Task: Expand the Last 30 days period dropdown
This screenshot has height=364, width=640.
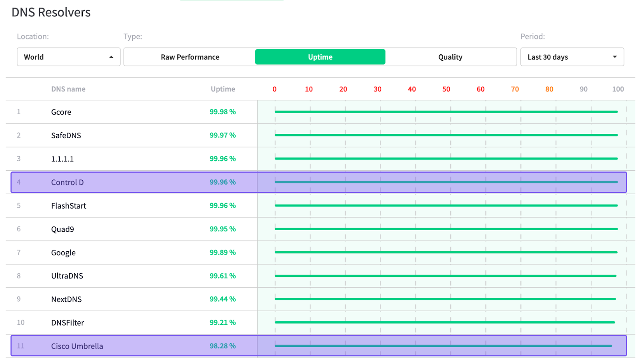Action: (x=572, y=57)
